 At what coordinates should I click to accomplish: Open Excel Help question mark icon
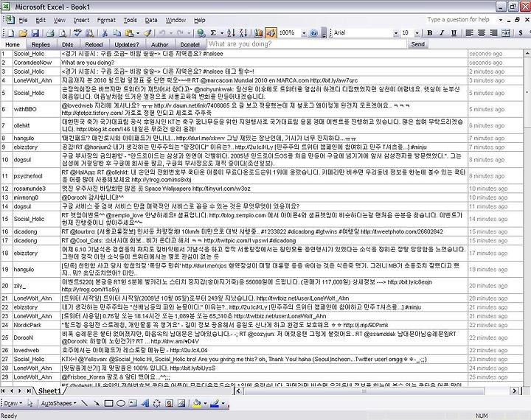tap(314, 33)
